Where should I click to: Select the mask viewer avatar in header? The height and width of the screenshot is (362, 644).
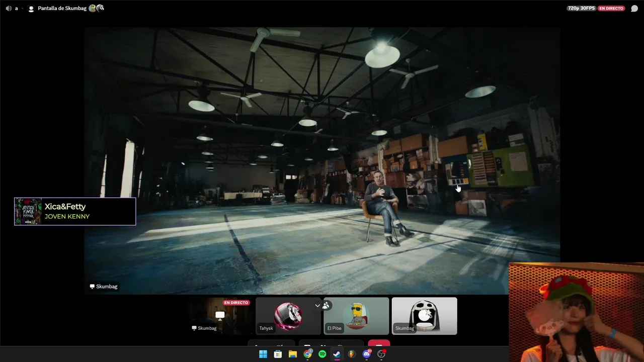coord(100,8)
